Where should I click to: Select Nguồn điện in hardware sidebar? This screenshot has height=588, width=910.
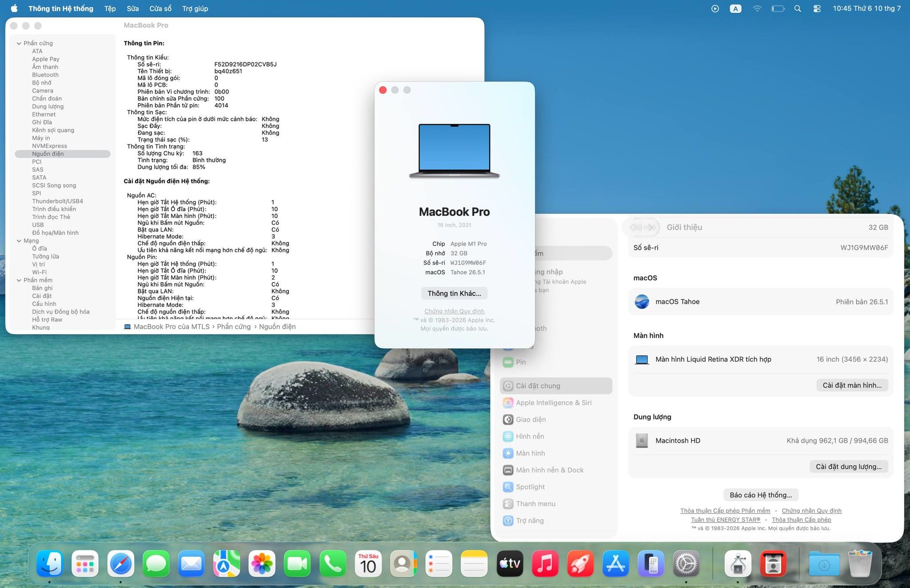pos(63,154)
